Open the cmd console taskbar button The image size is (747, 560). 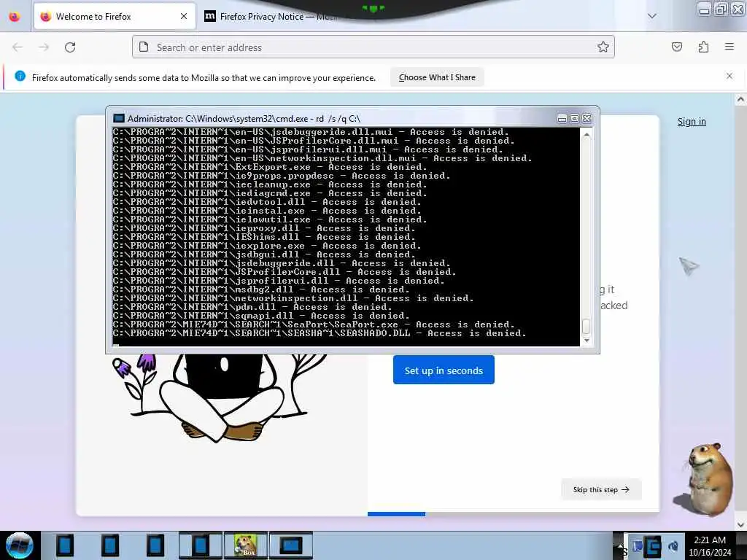[x=291, y=545]
